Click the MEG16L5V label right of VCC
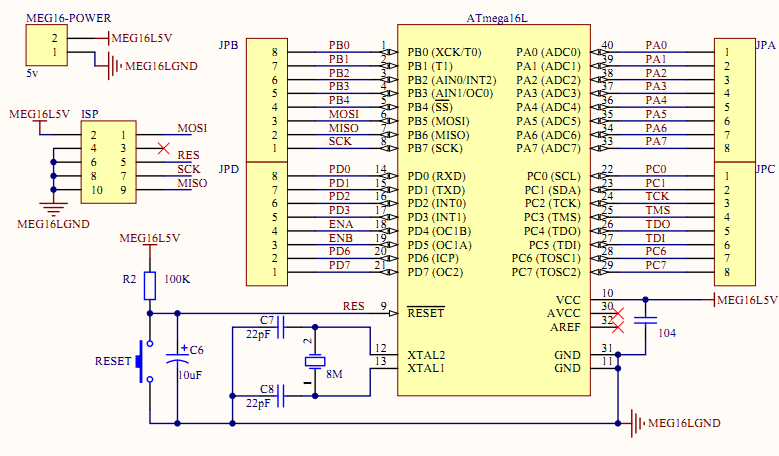Screen dimensions: 779x456 click(x=748, y=300)
